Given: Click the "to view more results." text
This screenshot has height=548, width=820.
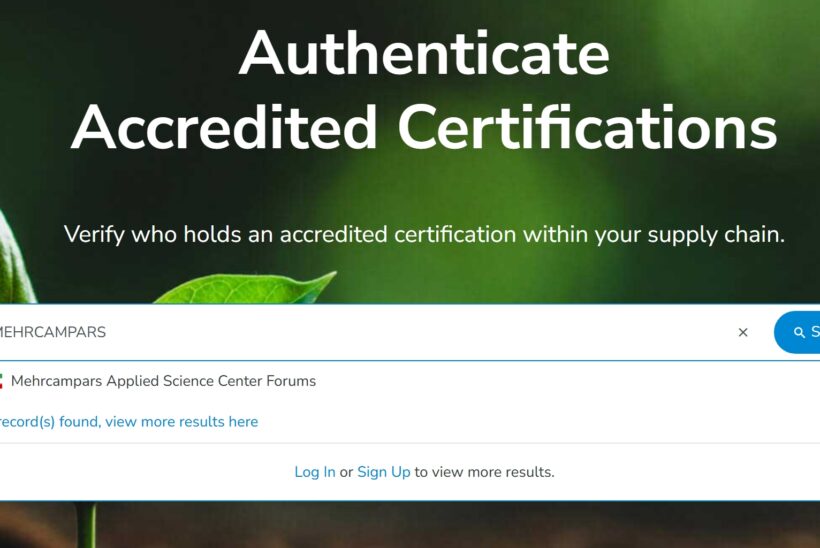Looking at the screenshot, I should pos(484,472).
